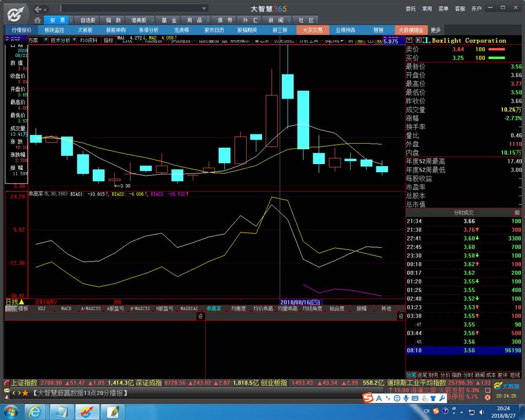Screen dimensions: 525x420
Task: Click the mail envelope icon at bottom left
Action: coord(7,391)
